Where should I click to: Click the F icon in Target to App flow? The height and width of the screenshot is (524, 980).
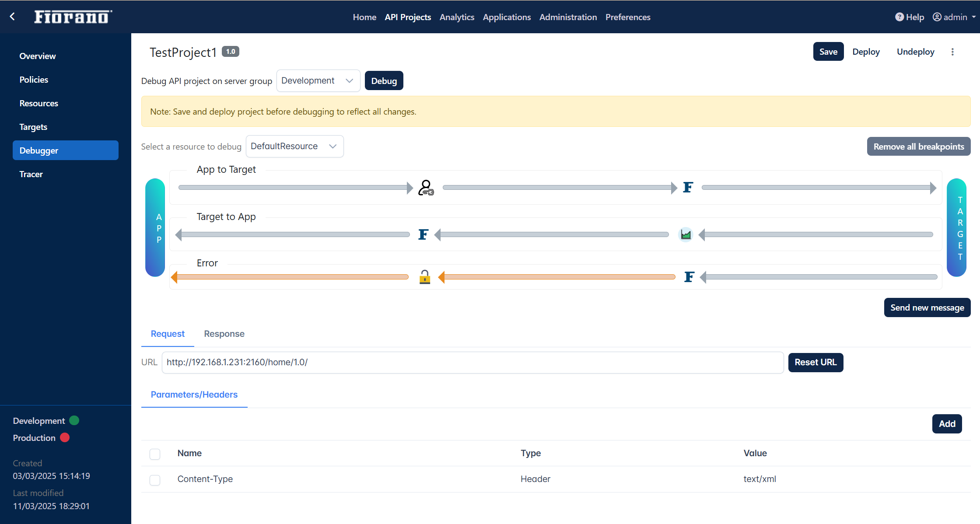coord(423,234)
